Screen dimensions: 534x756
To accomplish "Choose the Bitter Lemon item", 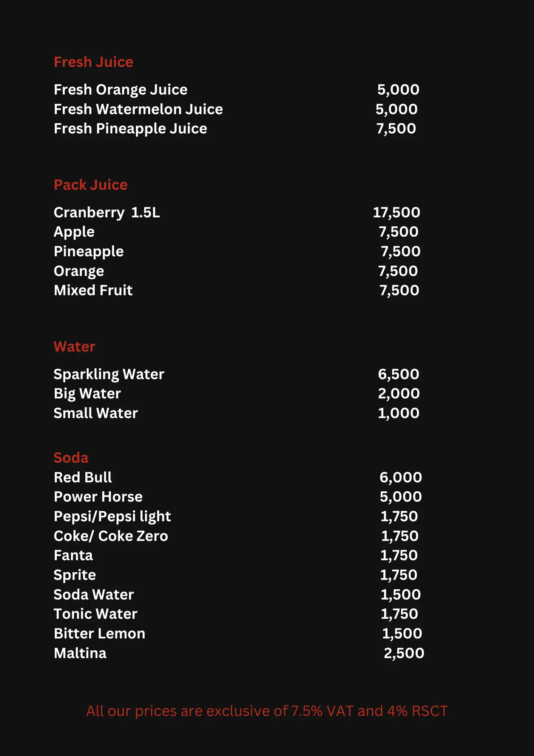I will [x=99, y=634].
